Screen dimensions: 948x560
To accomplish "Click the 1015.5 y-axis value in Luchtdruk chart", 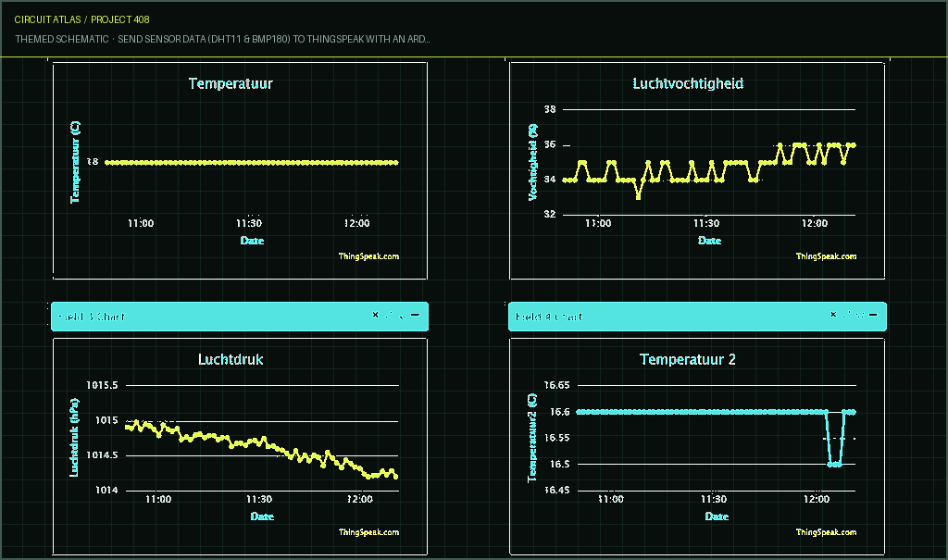I will (x=102, y=385).
